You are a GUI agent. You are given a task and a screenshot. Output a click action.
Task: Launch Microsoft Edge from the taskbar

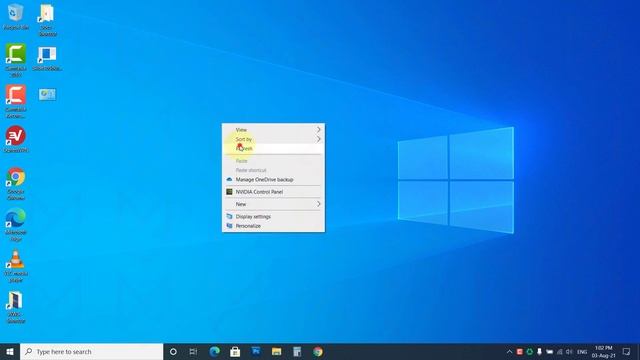pyautogui.click(x=214, y=351)
